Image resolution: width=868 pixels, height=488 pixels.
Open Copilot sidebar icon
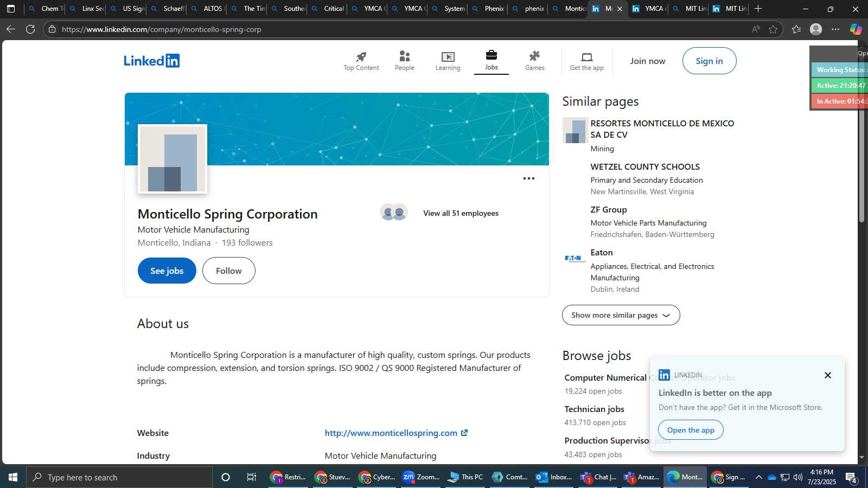[856, 29]
